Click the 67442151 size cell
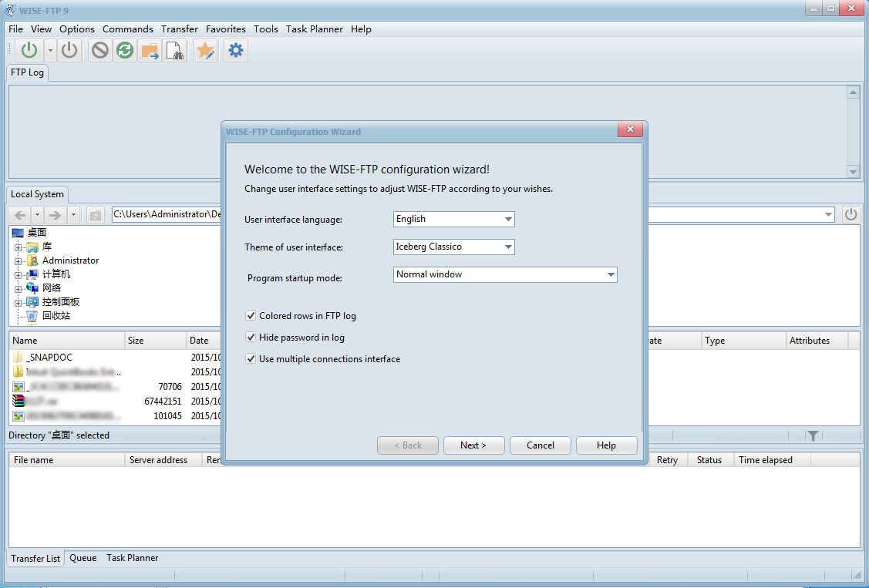Viewport: 869px width, 588px height. coord(163,401)
